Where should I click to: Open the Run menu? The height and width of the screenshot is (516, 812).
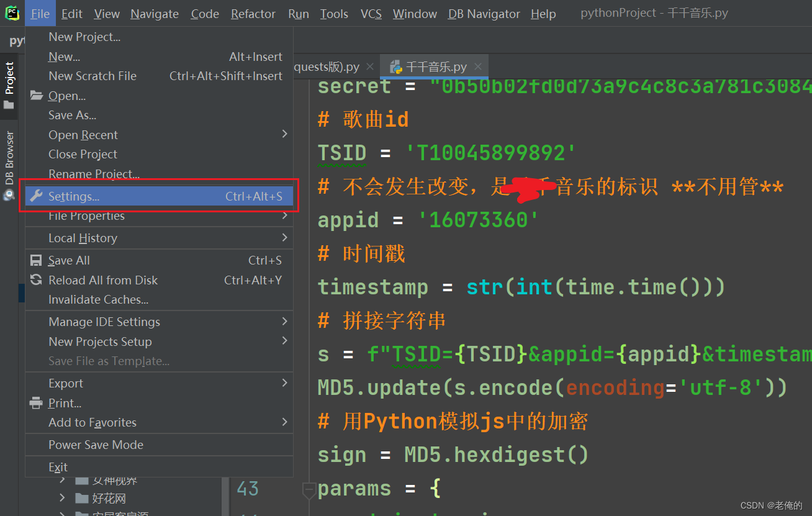[299, 14]
